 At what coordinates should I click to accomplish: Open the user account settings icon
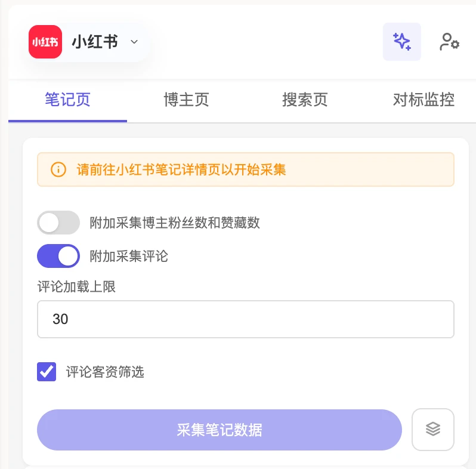(449, 42)
